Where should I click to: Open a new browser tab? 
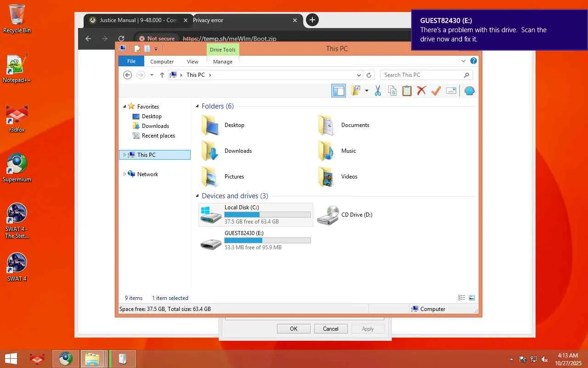312,20
